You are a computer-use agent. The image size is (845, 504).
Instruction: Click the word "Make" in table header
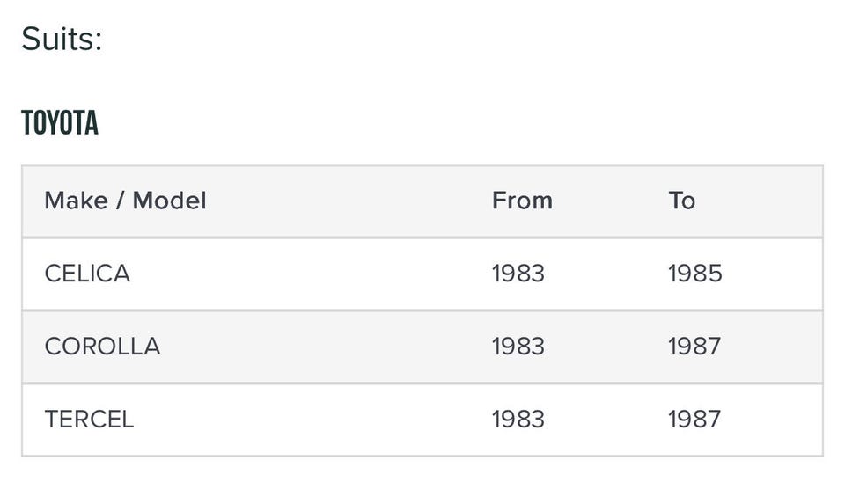(x=75, y=201)
